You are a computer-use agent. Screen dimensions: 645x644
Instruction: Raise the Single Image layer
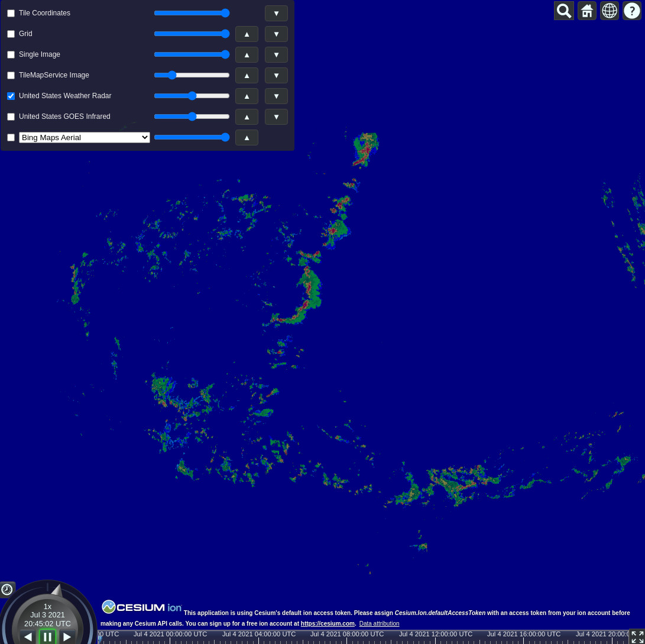[247, 55]
